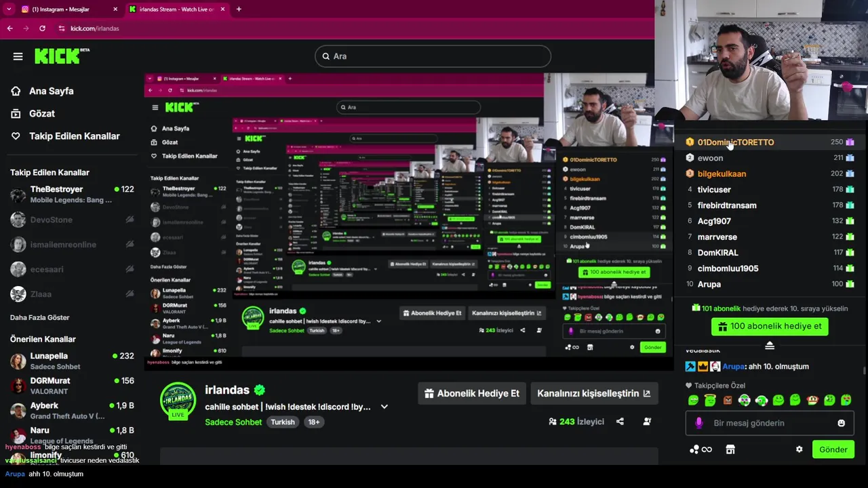Close the Instagram Mesajlar tab
868x488 pixels.
[115, 9]
